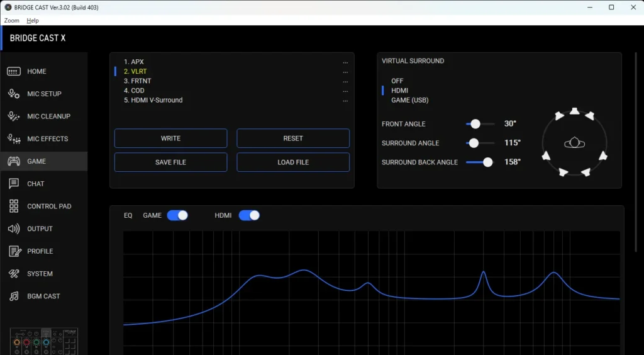644x355 pixels.
Task: Open Mic Setup from sidebar icon
Action: pos(14,94)
